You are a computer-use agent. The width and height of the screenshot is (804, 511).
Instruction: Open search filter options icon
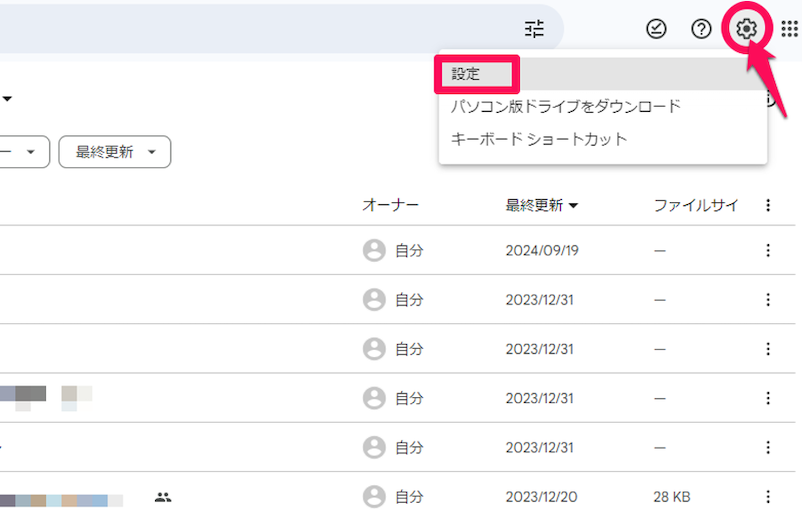535,29
